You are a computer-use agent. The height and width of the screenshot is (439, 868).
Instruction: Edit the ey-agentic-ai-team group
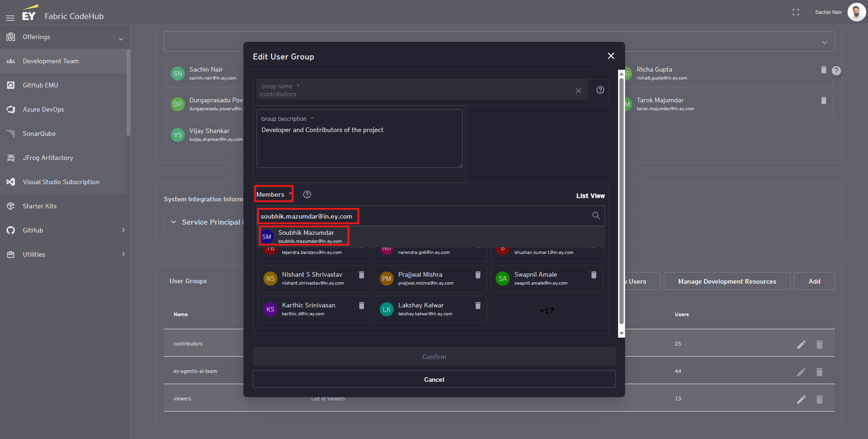[x=801, y=372]
